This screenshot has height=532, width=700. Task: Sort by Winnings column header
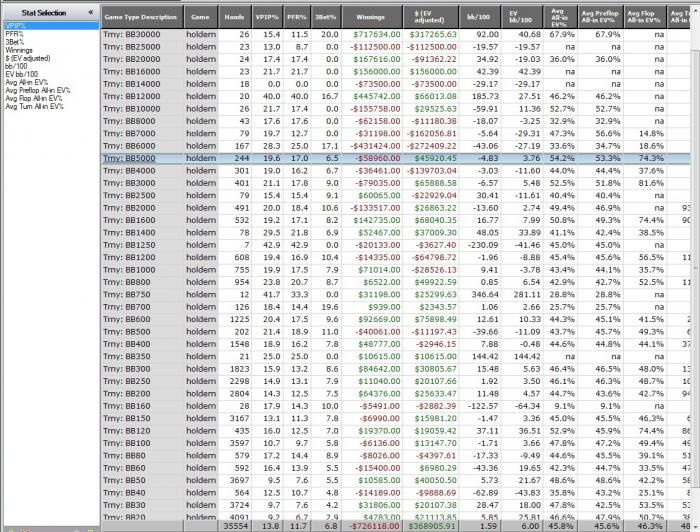pos(371,17)
